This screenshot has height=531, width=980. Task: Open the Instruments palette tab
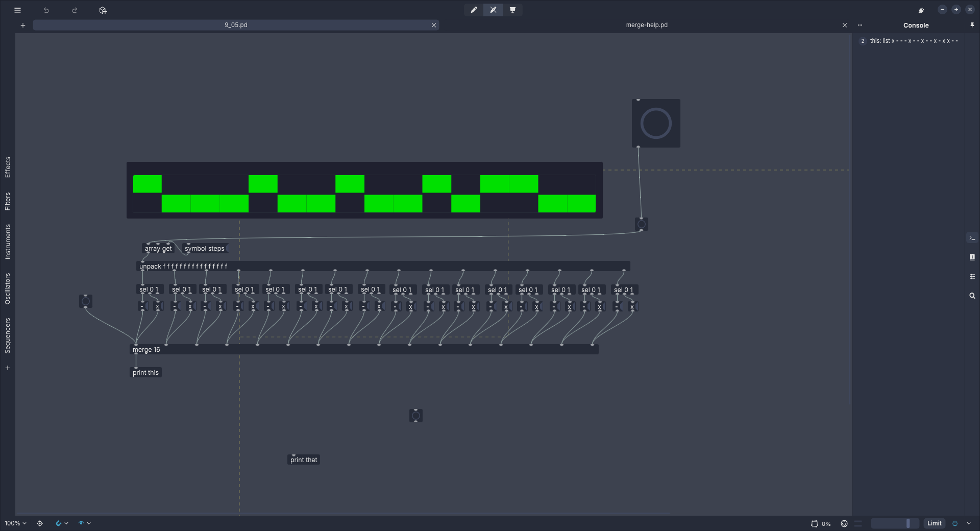(x=8, y=242)
